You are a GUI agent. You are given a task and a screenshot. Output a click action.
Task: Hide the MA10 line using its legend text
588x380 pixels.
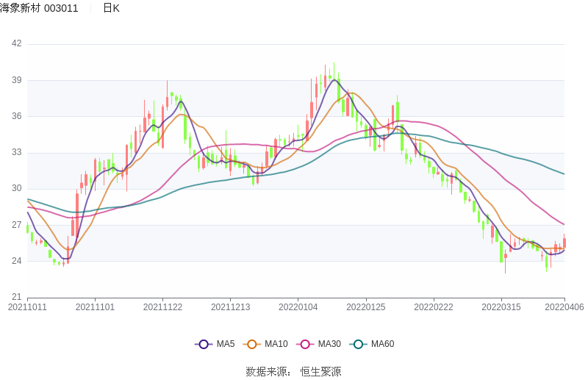[276, 344]
